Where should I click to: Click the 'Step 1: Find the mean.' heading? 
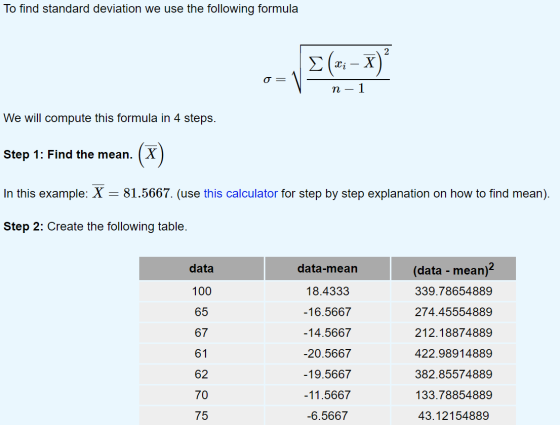pyautogui.click(x=68, y=155)
